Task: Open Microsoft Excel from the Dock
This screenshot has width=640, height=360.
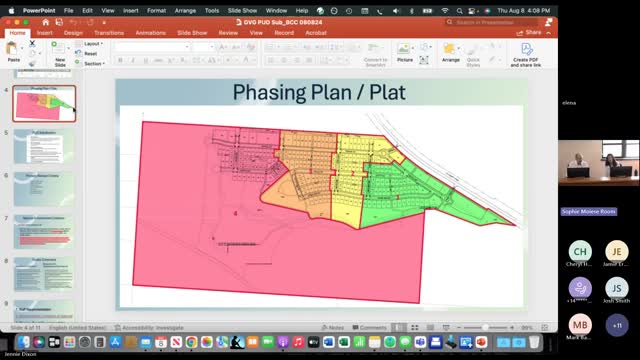Action: click(344, 342)
